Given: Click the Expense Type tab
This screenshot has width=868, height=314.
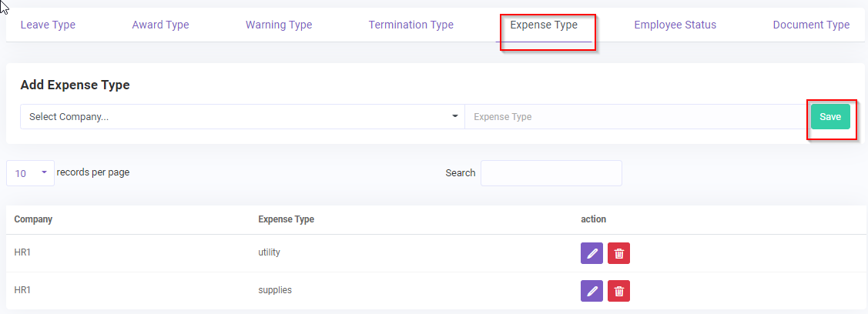Looking at the screenshot, I should coord(544,25).
